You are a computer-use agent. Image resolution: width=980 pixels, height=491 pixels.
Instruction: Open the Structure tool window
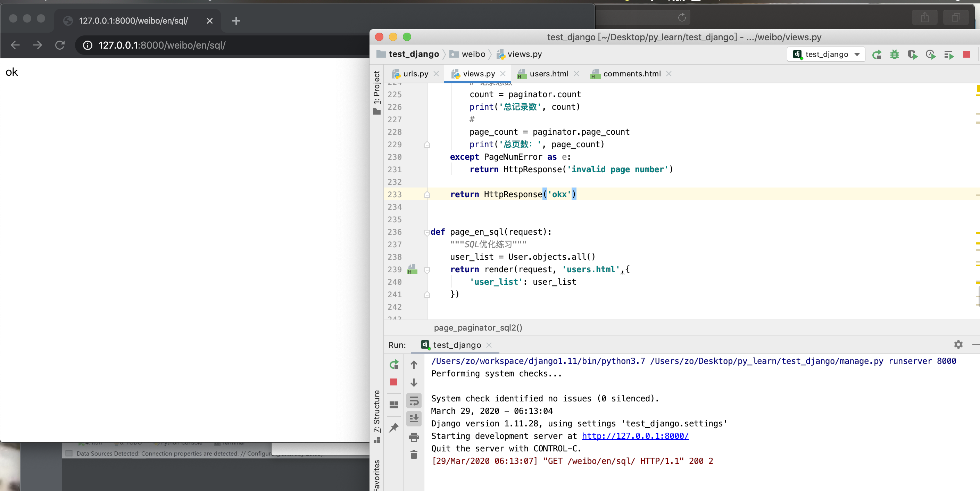tap(377, 416)
